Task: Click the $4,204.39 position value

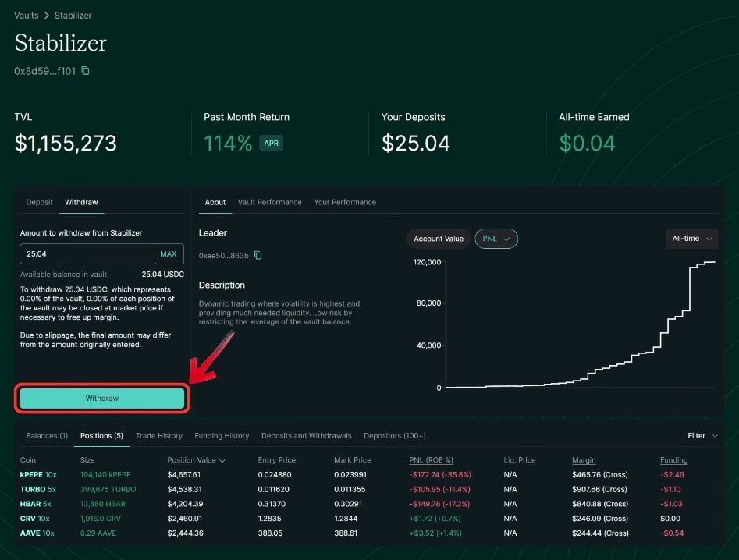Action: coord(185,504)
